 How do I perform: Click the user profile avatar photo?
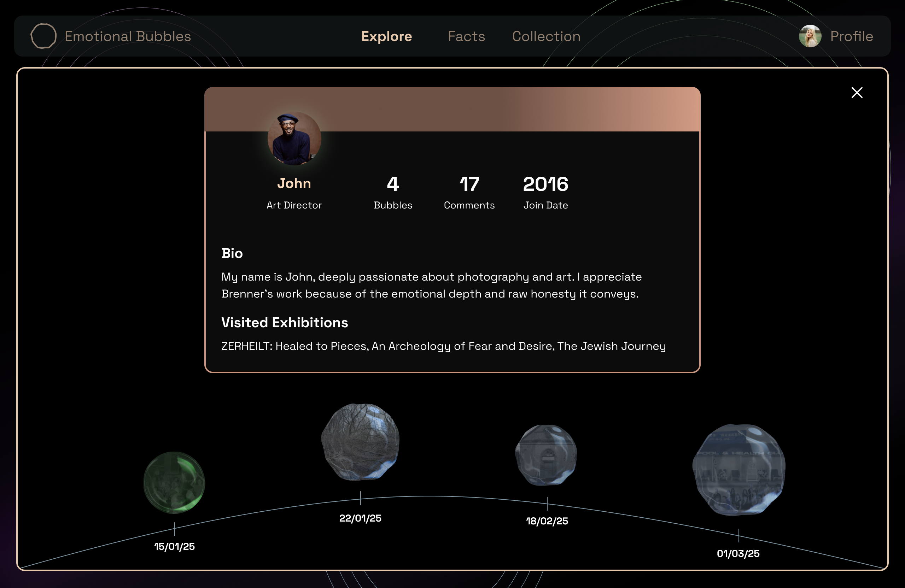(x=810, y=36)
